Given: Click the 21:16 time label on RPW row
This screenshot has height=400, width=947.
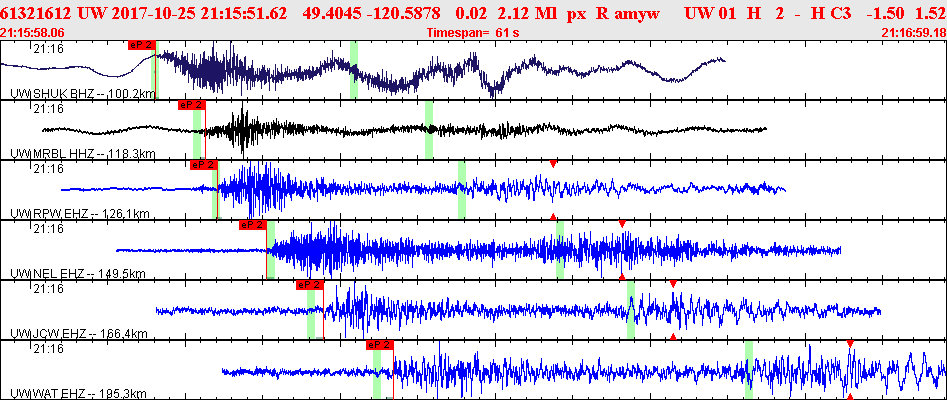Looking at the screenshot, I should pos(48,169).
